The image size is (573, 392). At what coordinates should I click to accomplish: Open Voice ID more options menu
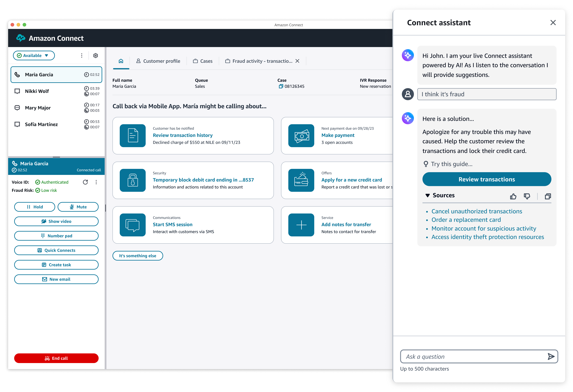tap(96, 182)
